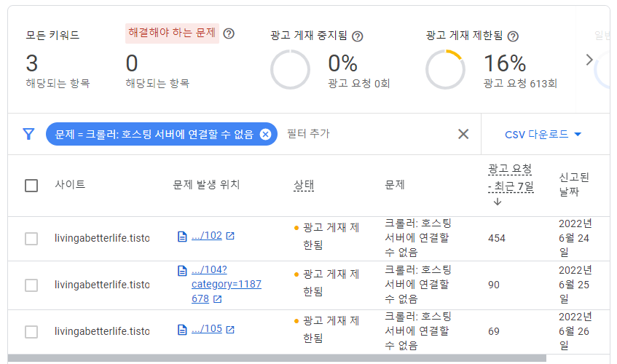
Task: Select the 광고 게재 중지됨 summary card
Action: [x=331, y=60]
